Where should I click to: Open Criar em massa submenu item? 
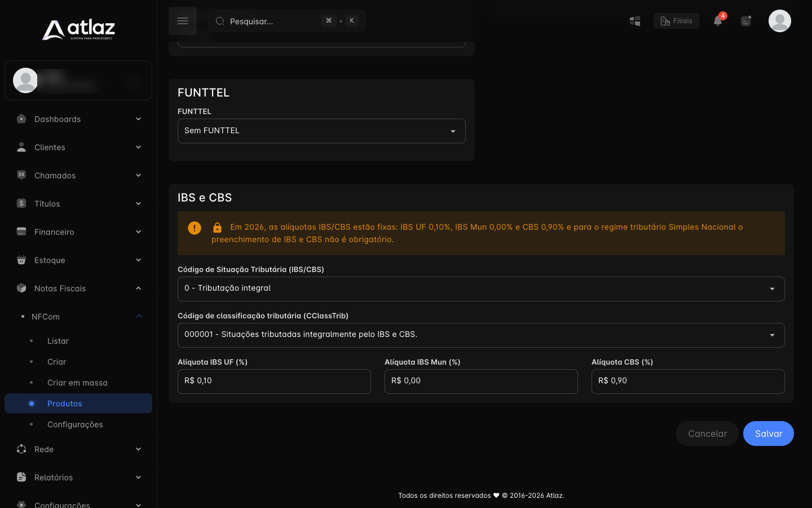[78, 383]
